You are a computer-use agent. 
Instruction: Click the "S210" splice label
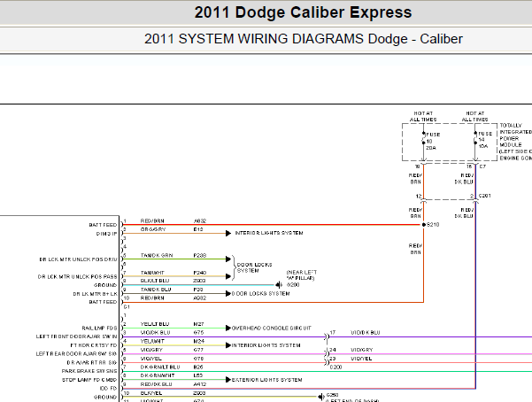pos(433,224)
